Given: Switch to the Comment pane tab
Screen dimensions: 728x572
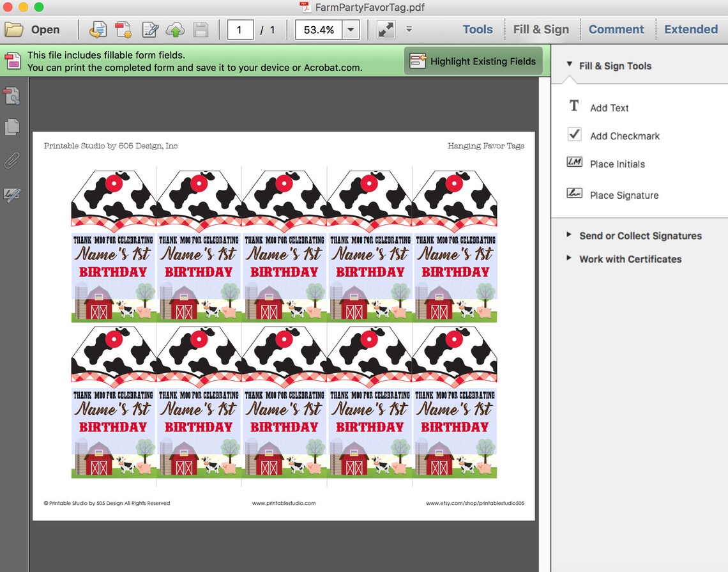Looking at the screenshot, I should pos(616,29).
